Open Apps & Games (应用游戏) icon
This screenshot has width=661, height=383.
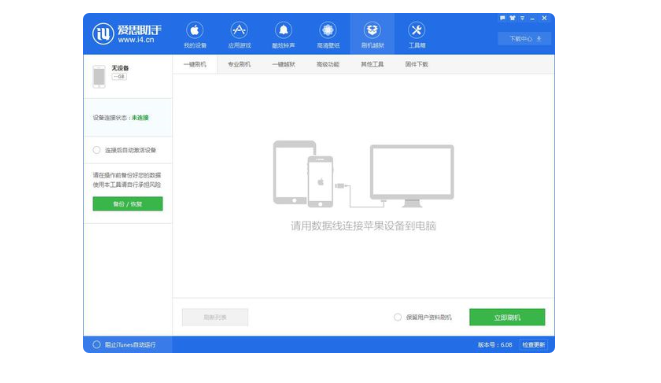pos(239,35)
